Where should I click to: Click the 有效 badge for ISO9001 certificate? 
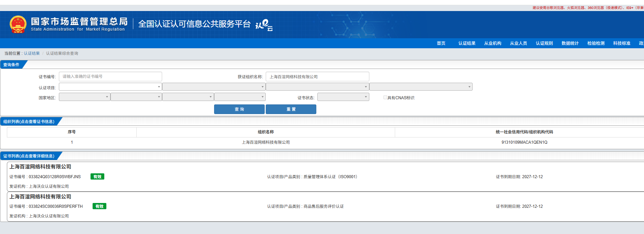(x=97, y=177)
